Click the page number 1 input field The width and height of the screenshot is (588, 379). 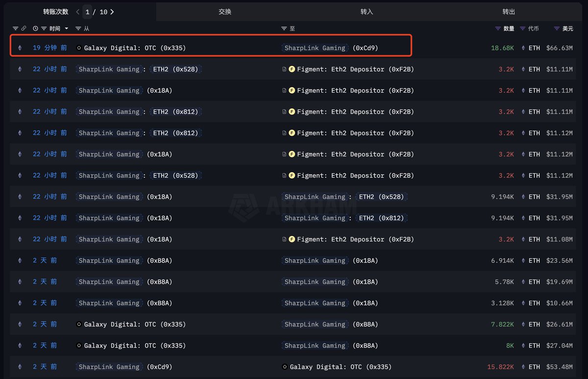click(87, 12)
